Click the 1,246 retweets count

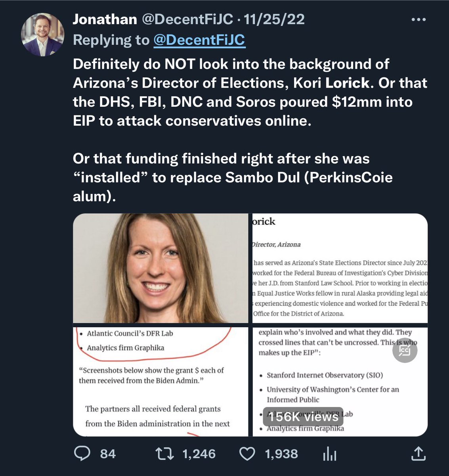tap(199, 454)
